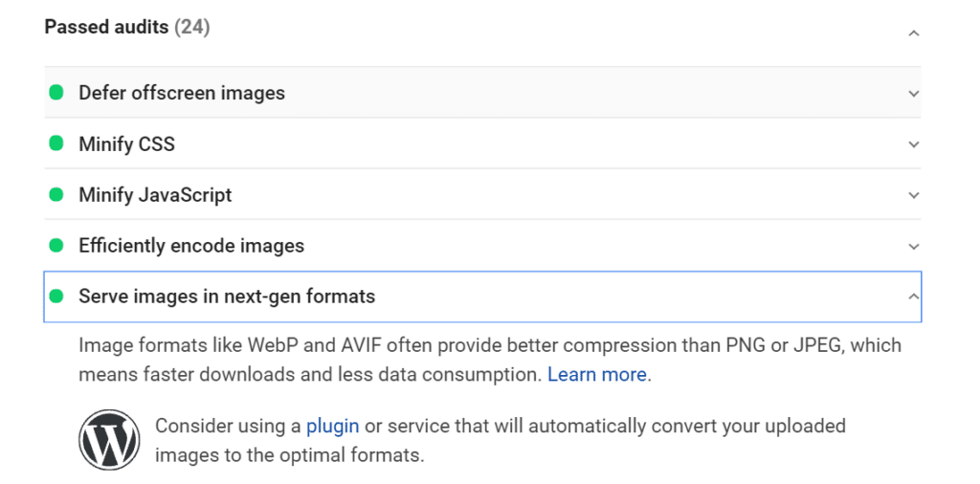Open the Learn more link

[597, 374]
